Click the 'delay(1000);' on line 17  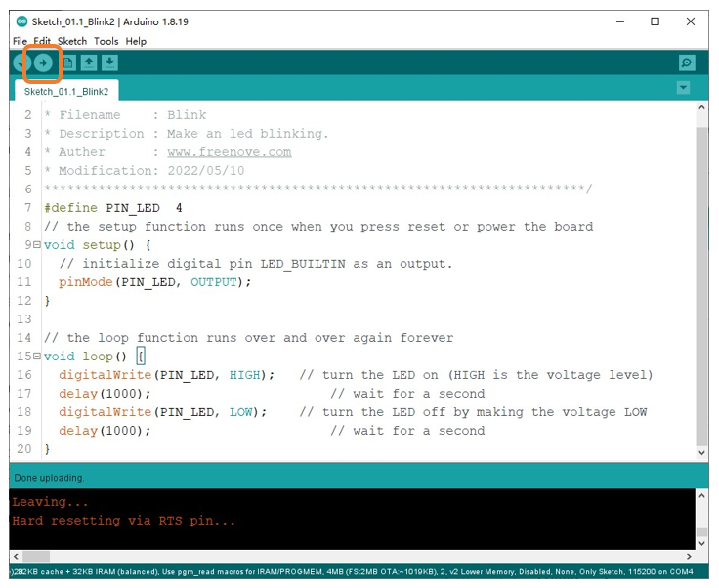[105, 394]
